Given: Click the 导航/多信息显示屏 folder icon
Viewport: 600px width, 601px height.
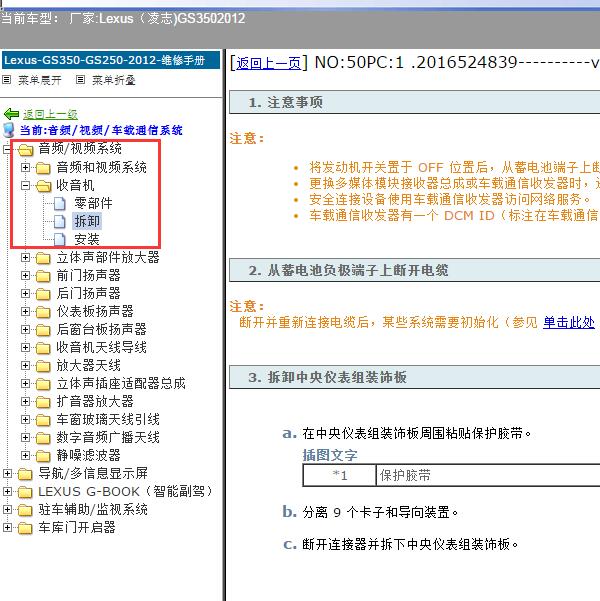Looking at the screenshot, I should [x=25, y=474].
